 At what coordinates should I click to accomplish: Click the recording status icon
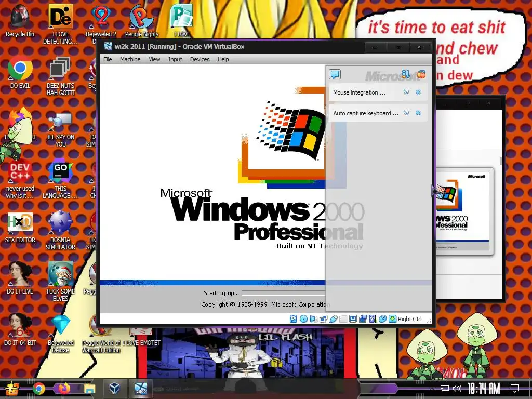click(x=363, y=318)
